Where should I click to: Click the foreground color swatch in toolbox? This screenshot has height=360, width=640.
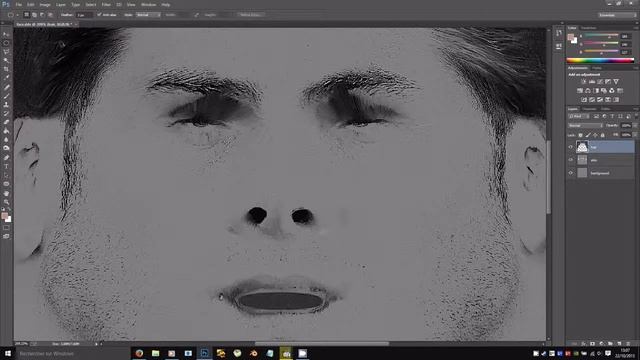pyautogui.click(x=4, y=216)
